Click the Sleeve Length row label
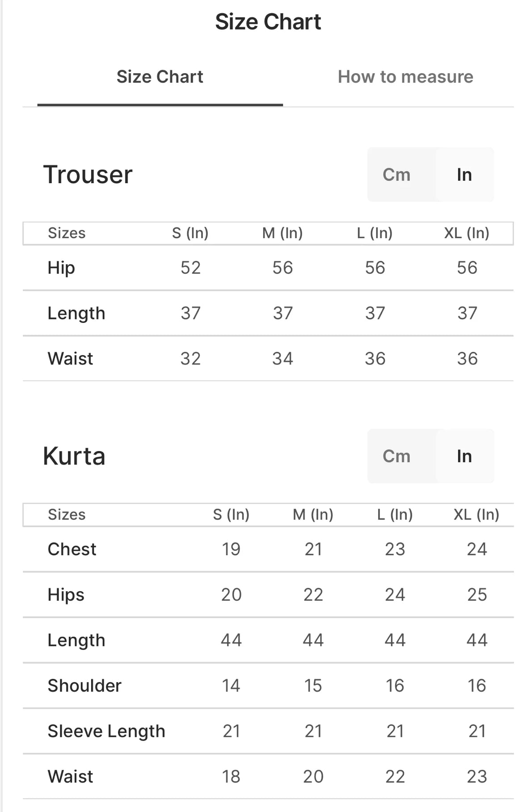The height and width of the screenshot is (812, 531). coord(106,731)
